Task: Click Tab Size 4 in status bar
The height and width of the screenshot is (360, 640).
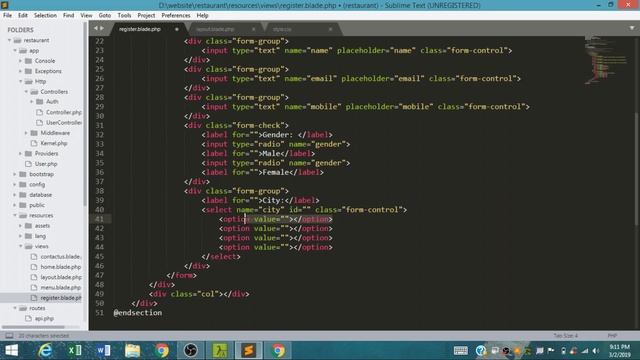Action: point(566,336)
